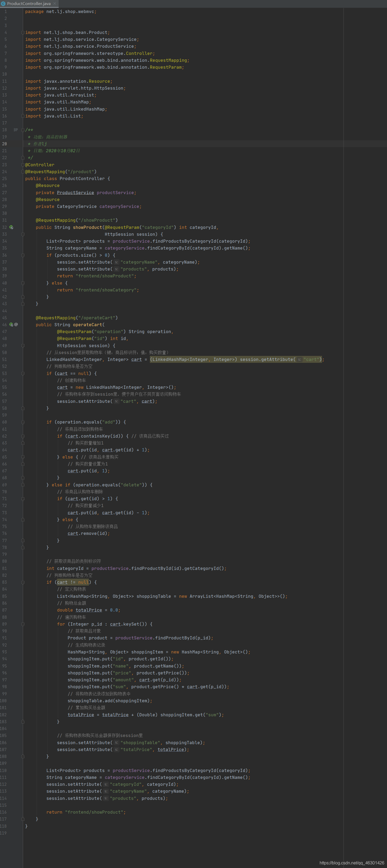Click the operateCart method name

pyautogui.click(x=87, y=325)
